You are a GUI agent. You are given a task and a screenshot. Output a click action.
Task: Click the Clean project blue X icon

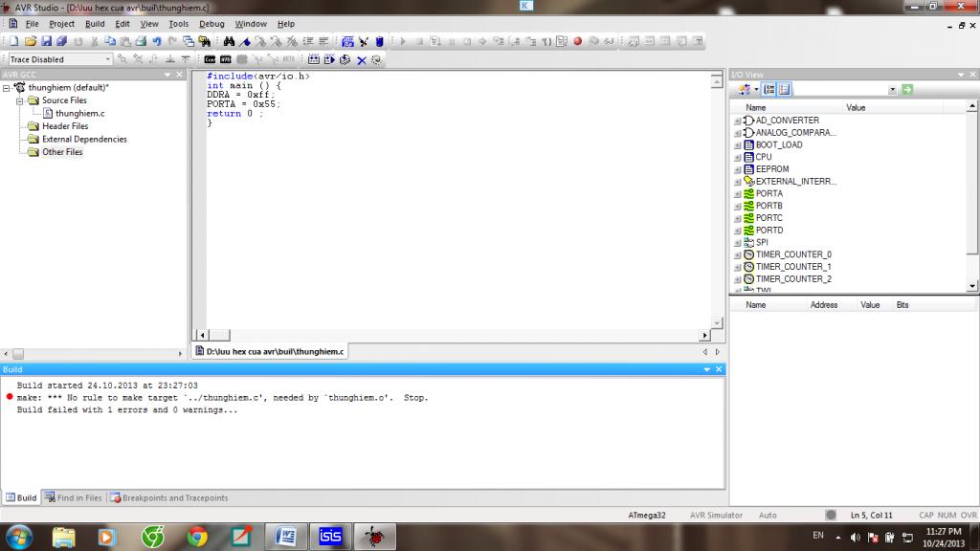pos(361,60)
